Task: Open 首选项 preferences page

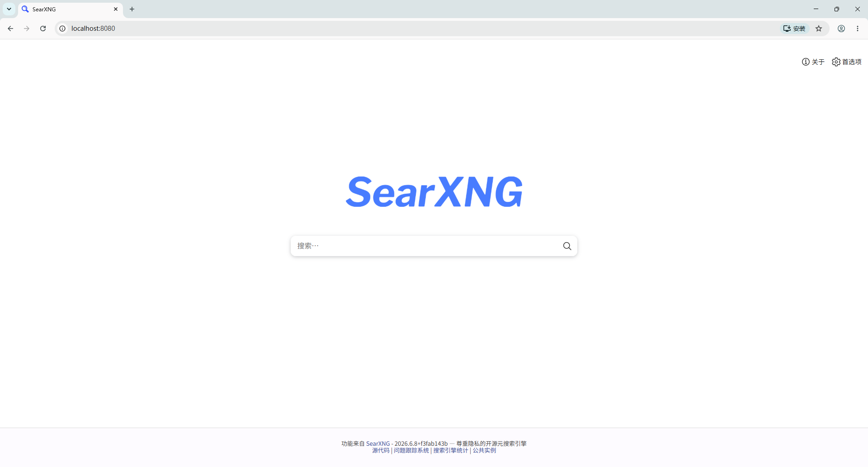Action: [846, 62]
